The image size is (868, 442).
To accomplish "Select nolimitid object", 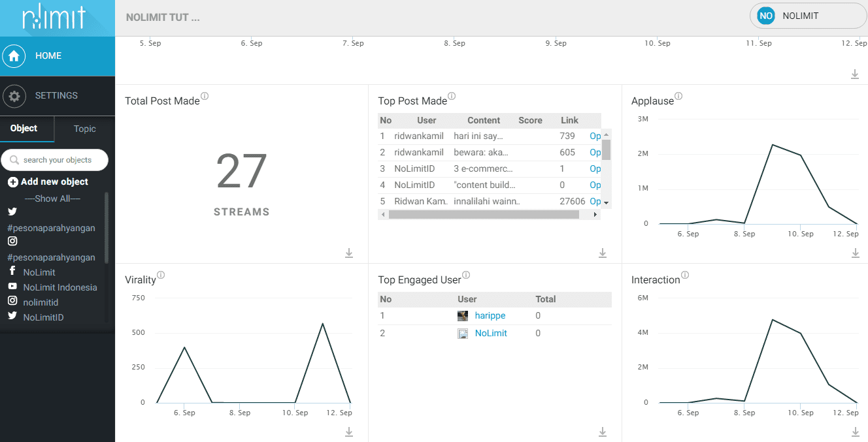I will tap(41, 303).
